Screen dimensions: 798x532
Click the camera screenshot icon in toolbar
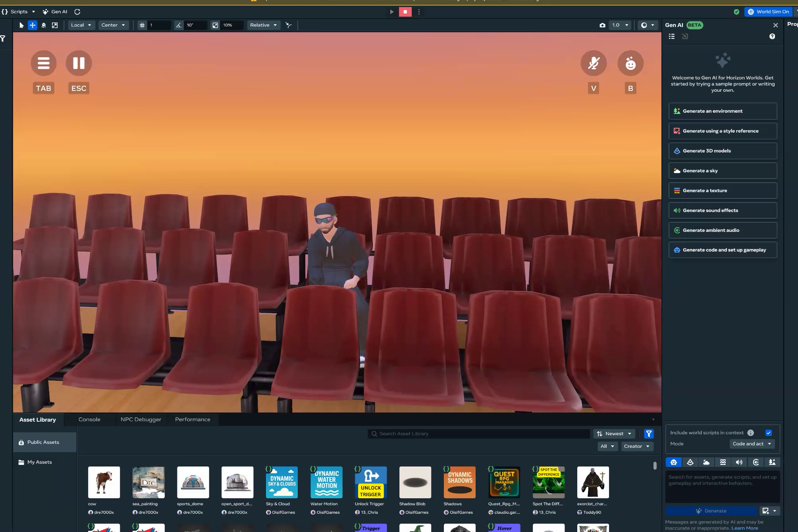pos(602,25)
